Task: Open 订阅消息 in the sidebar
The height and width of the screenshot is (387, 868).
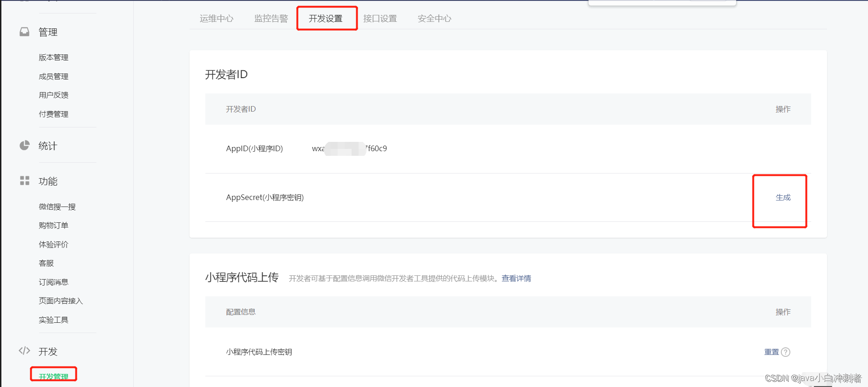Action: [54, 282]
